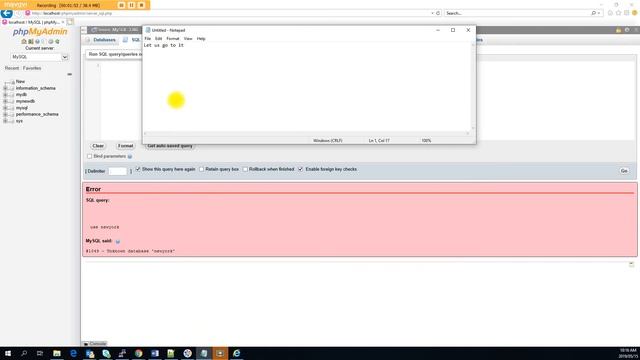Toggle Show this query here again checkbox
The width and height of the screenshot is (640, 360).
tap(138, 169)
